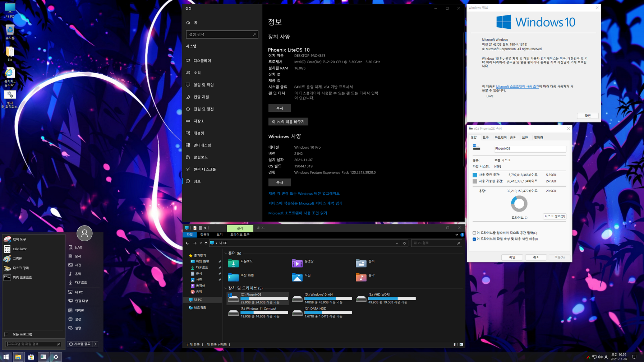The height and width of the screenshot is (362, 644).
Task: Click the Explorer help question mark icon
Action: click(462, 235)
